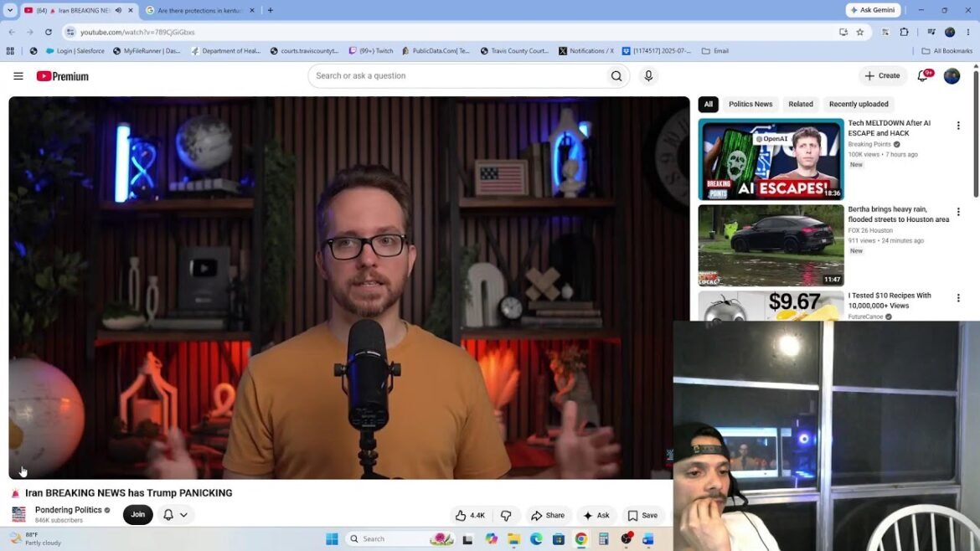Open the notifications bell in YouTube header
This screenshot has height=551, width=980.
[x=923, y=75]
